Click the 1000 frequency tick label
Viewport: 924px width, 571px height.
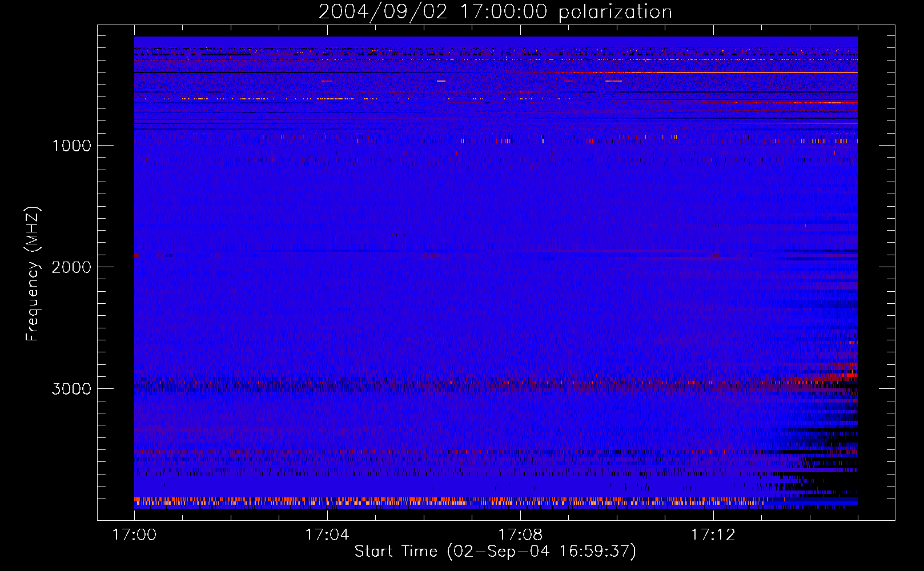(71, 146)
